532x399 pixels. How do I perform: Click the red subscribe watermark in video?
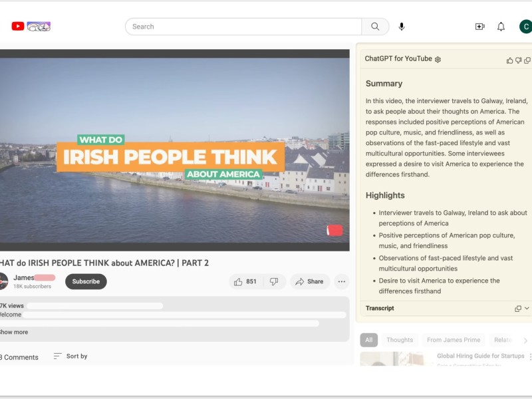point(335,230)
